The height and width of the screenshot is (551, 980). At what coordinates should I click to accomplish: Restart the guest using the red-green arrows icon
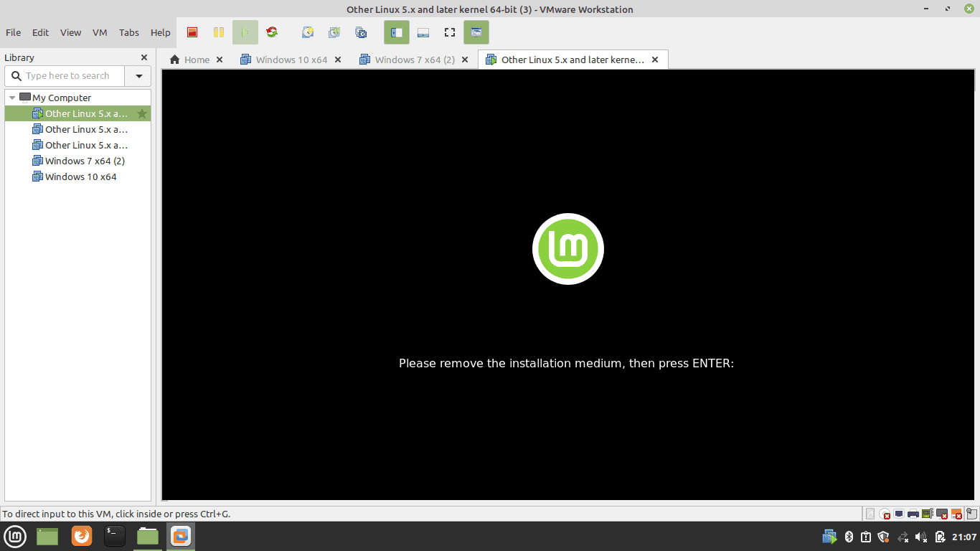click(272, 32)
